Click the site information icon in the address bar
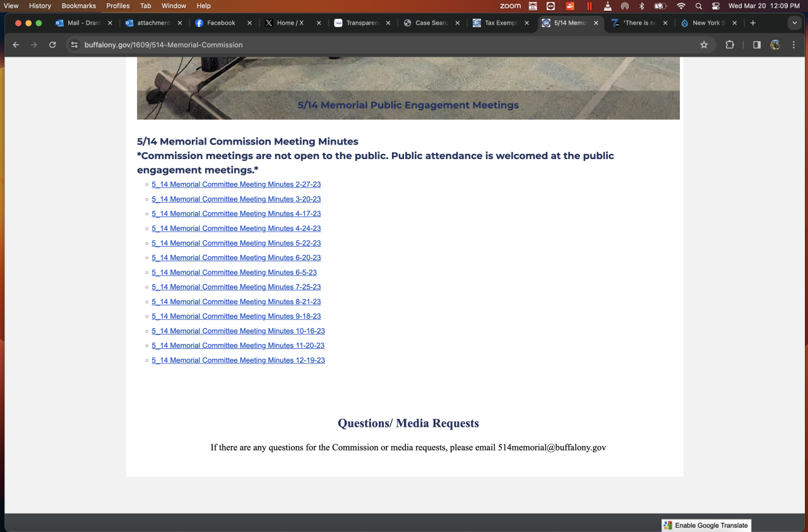 (x=74, y=45)
